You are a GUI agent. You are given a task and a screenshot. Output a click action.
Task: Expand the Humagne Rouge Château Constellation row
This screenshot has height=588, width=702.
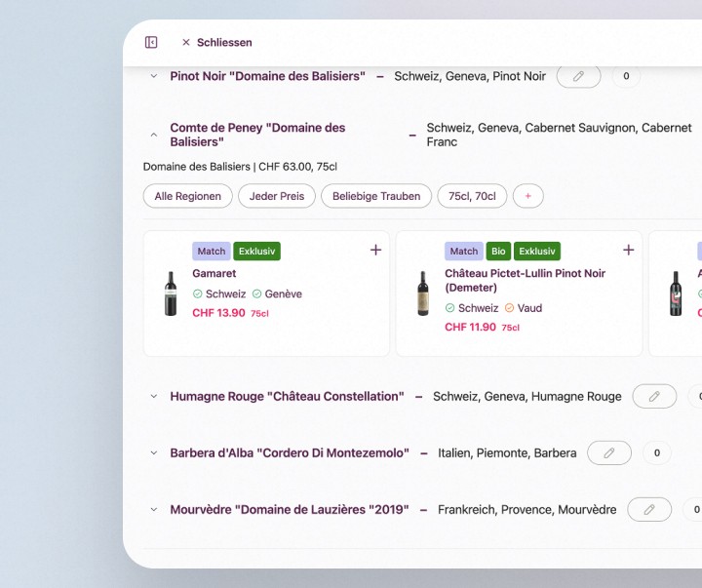tap(154, 396)
